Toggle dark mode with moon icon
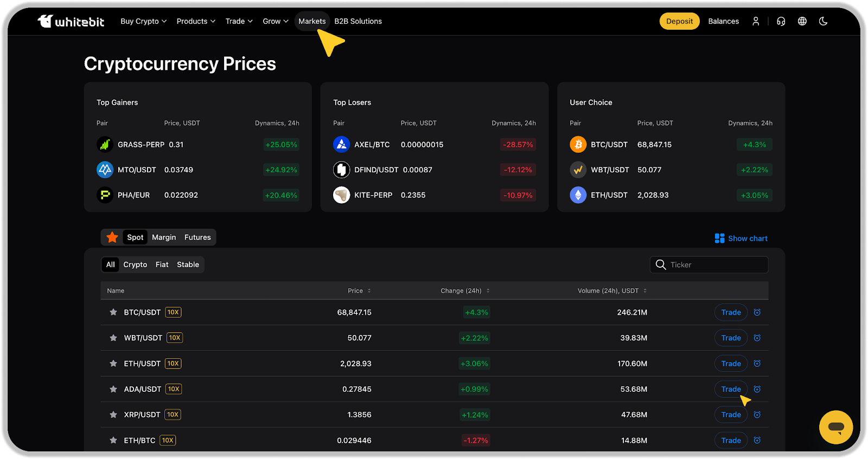The image size is (868, 459). (x=823, y=21)
